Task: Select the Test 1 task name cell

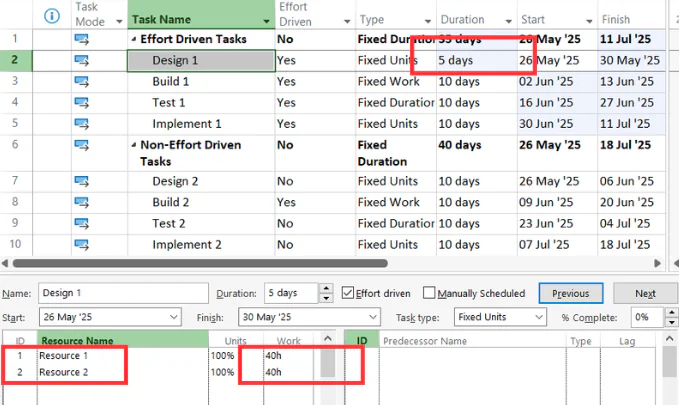Action: (x=201, y=103)
